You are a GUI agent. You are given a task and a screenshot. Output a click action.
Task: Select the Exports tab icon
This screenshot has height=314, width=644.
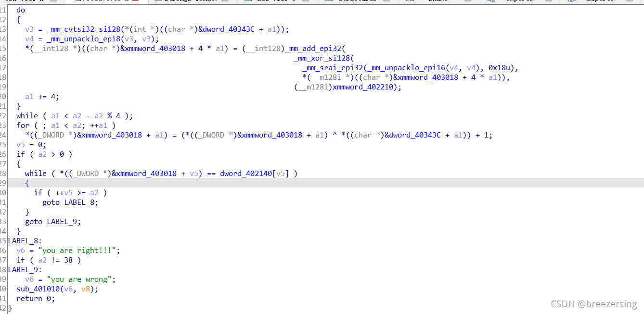[572, 1]
